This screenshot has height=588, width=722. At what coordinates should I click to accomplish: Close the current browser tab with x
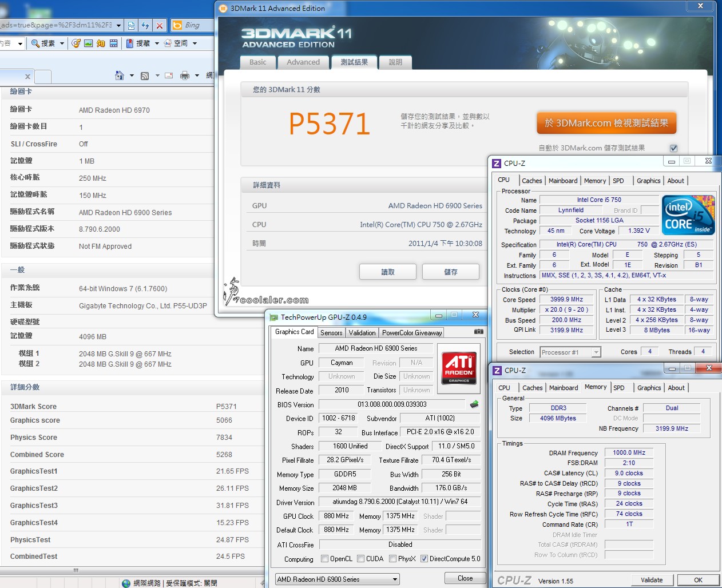[27, 76]
